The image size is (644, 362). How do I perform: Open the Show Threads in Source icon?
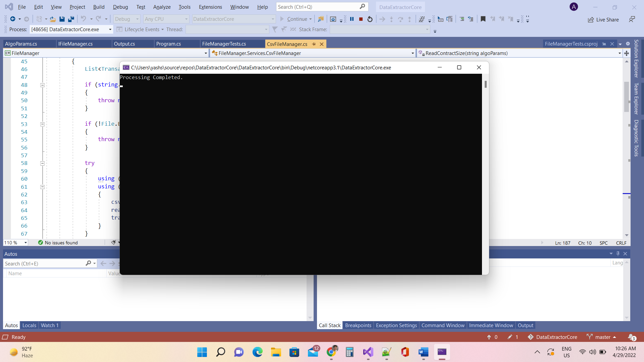[x=422, y=19]
